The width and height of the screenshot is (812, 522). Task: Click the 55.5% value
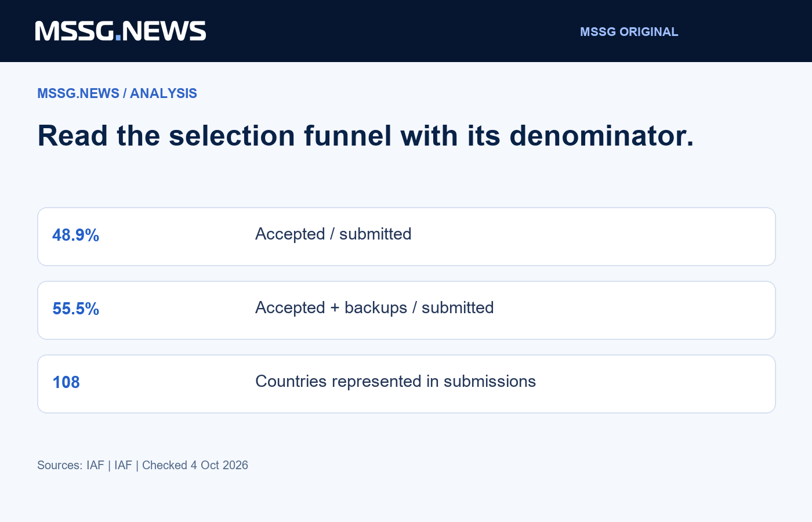75,309
